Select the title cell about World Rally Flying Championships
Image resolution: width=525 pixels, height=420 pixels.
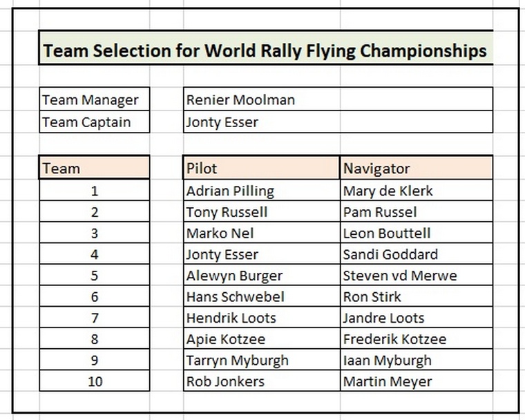[x=266, y=48]
